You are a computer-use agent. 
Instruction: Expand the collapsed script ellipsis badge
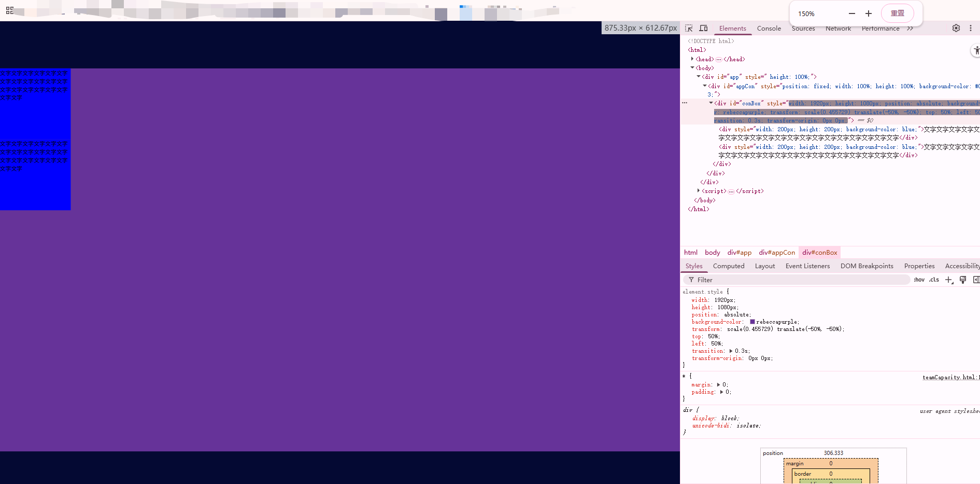731,191
